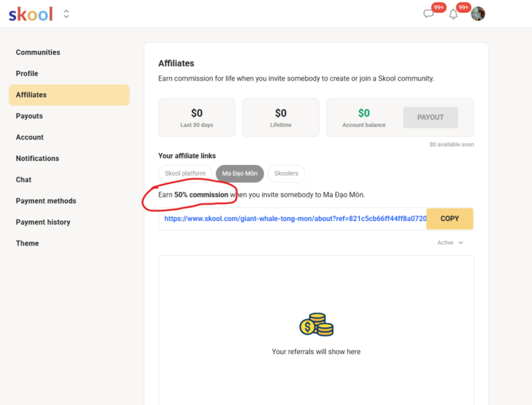The image size is (532, 405).
Task: Select the Ma Đạo Môn link tab
Action: [239, 174]
